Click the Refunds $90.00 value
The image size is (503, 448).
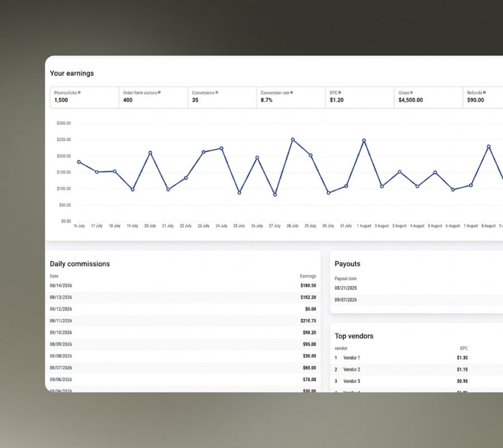pos(476,100)
